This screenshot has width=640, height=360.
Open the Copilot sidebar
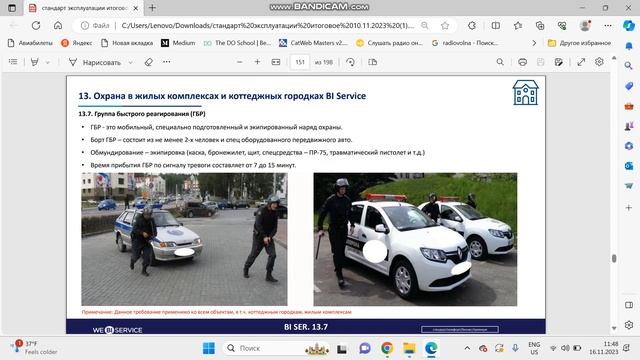(629, 25)
